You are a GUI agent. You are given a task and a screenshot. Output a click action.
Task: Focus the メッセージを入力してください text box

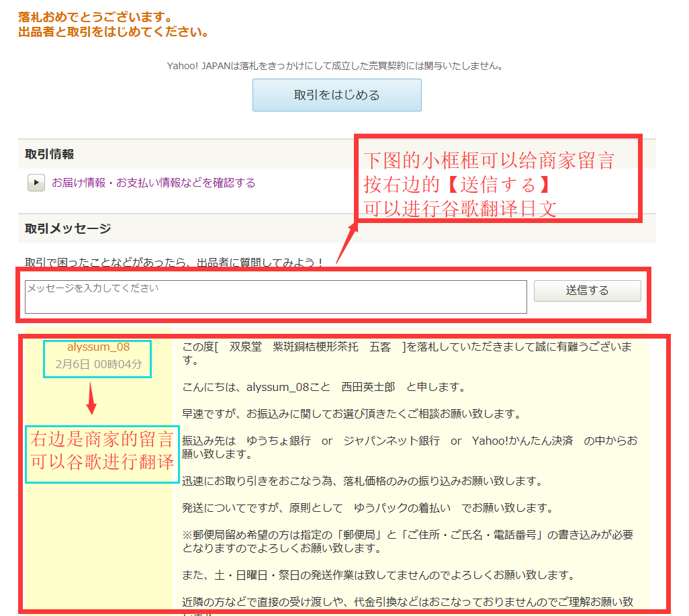point(275,297)
